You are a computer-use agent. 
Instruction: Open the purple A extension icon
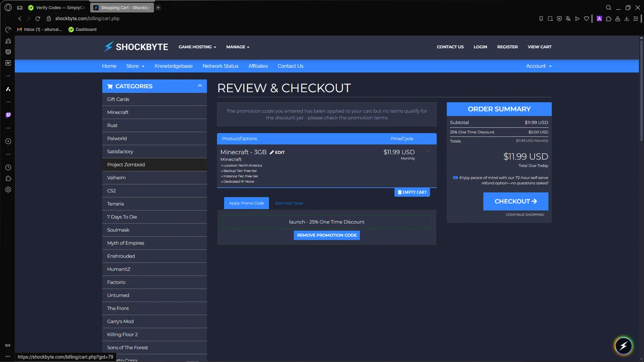tap(599, 18)
